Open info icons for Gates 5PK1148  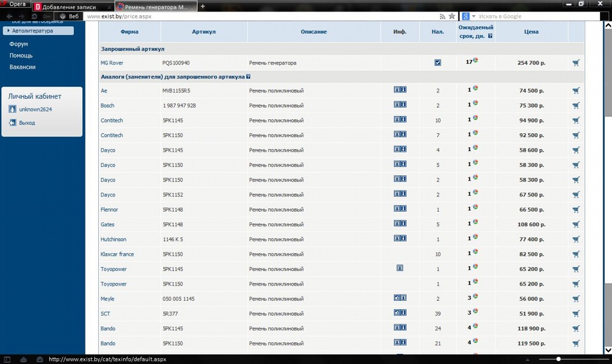click(400, 223)
